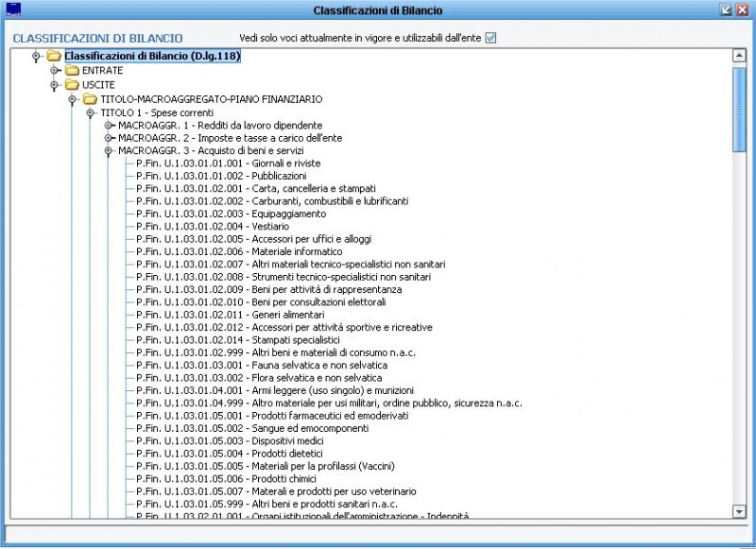Select 'Strumenti tecnico-specialistici non sanitari' entry
This screenshot has height=549, width=756.
coord(283,277)
